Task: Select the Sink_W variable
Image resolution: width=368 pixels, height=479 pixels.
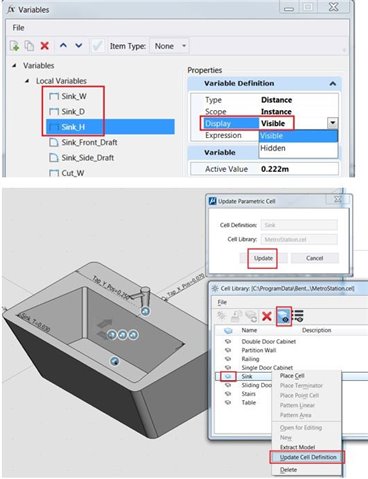Action: [74, 96]
